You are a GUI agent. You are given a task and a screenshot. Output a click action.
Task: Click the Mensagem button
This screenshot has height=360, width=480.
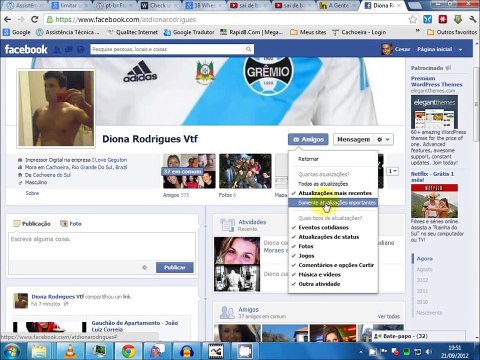pos(353,139)
